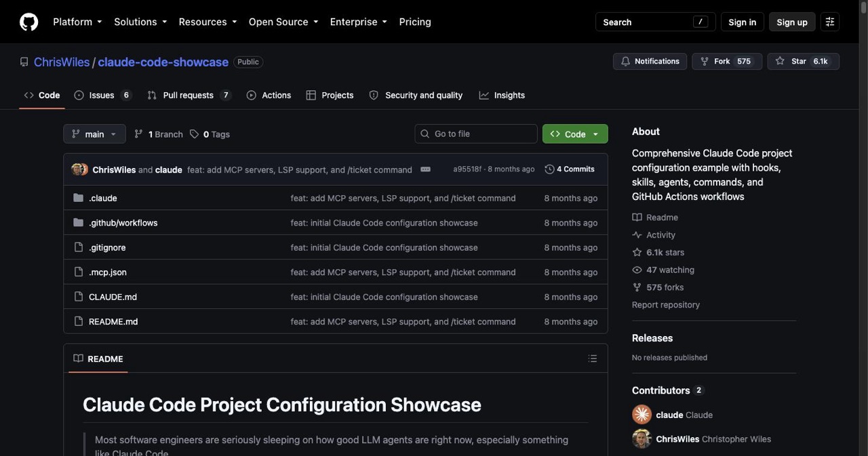Expand commit message details ellipsis
868x456 pixels.
click(425, 169)
